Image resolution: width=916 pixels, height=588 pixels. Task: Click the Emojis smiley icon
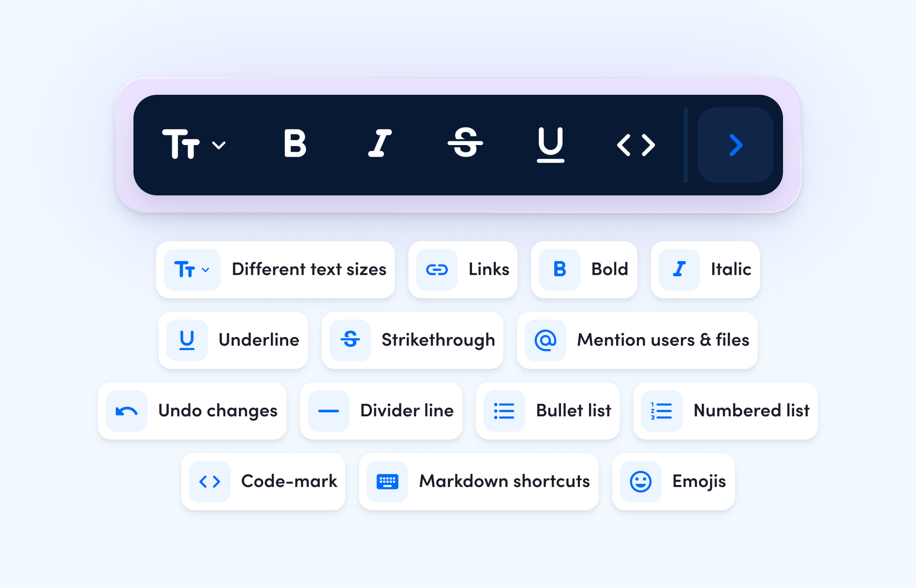tap(641, 482)
